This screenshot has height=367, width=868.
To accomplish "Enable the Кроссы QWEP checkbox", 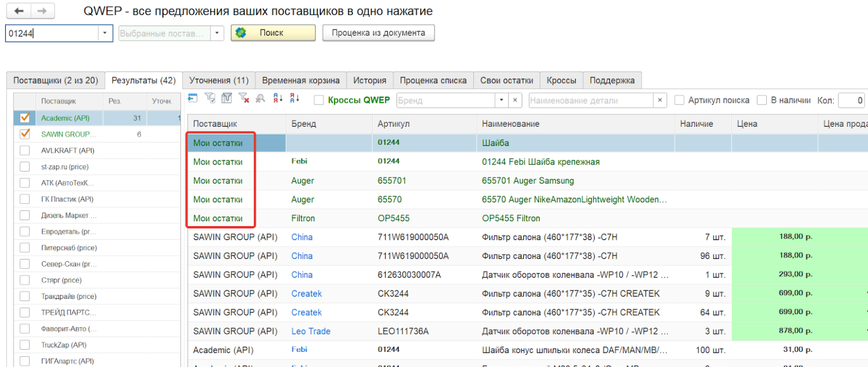I will (319, 99).
